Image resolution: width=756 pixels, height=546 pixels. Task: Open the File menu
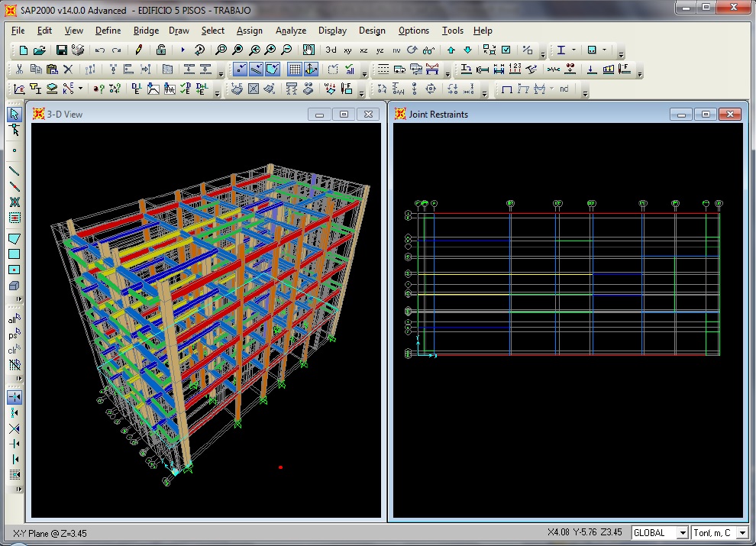[x=18, y=31]
